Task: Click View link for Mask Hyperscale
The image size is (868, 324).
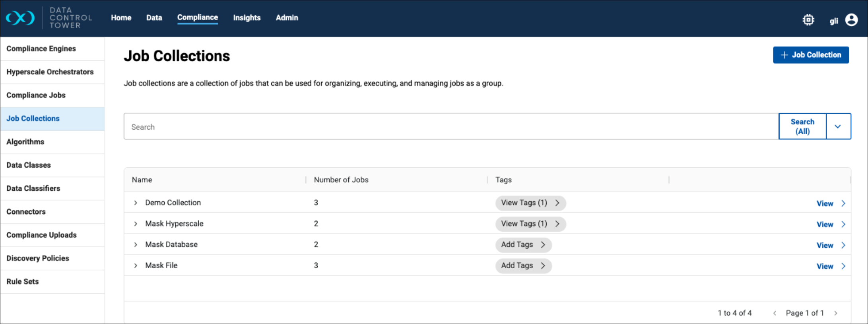Action: pos(825,224)
